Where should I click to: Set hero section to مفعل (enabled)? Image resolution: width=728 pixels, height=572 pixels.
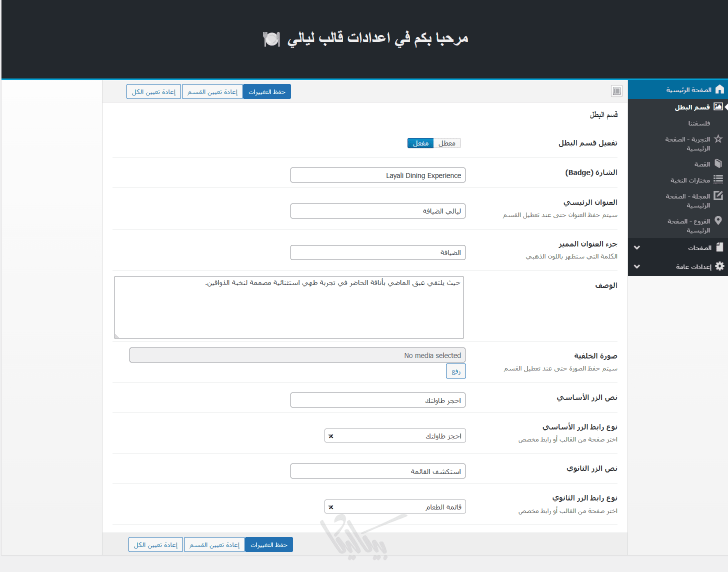click(420, 143)
